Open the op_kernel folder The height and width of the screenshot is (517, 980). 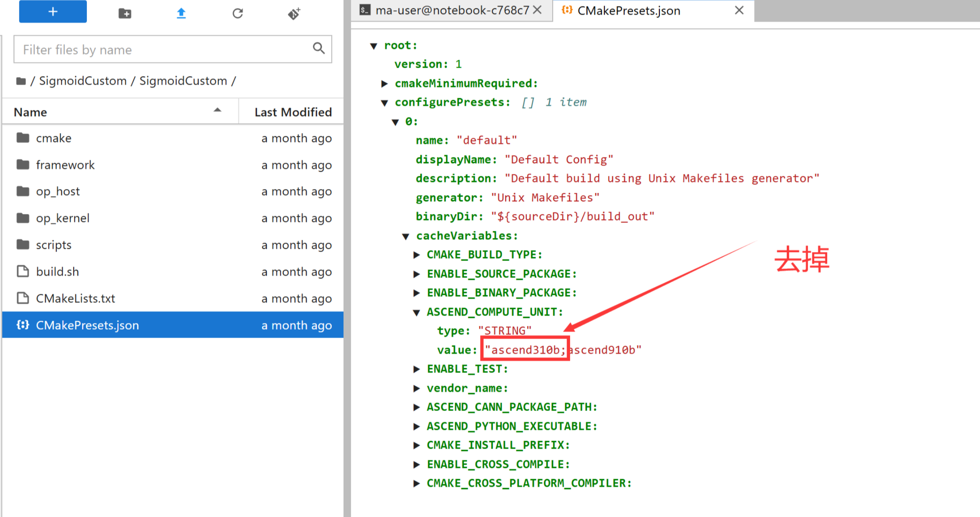pos(63,218)
